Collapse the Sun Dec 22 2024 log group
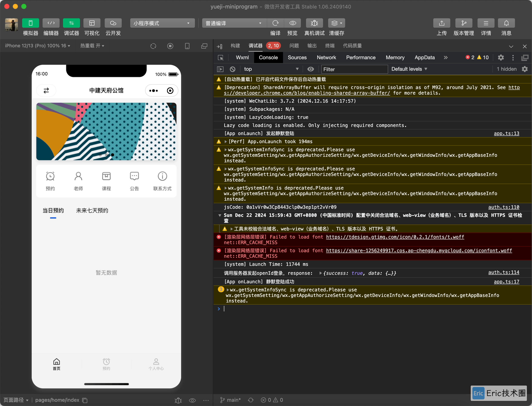 click(x=220, y=215)
